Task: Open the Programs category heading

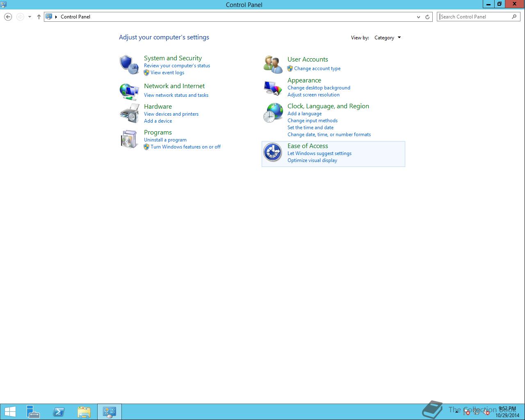Action: coord(158,132)
